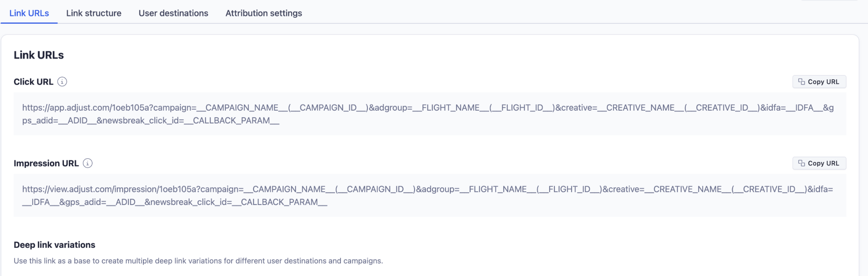Click the Deep link variations heading
This screenshot has width=868, height=276.
pyautogui.click(x=54, y=245)
